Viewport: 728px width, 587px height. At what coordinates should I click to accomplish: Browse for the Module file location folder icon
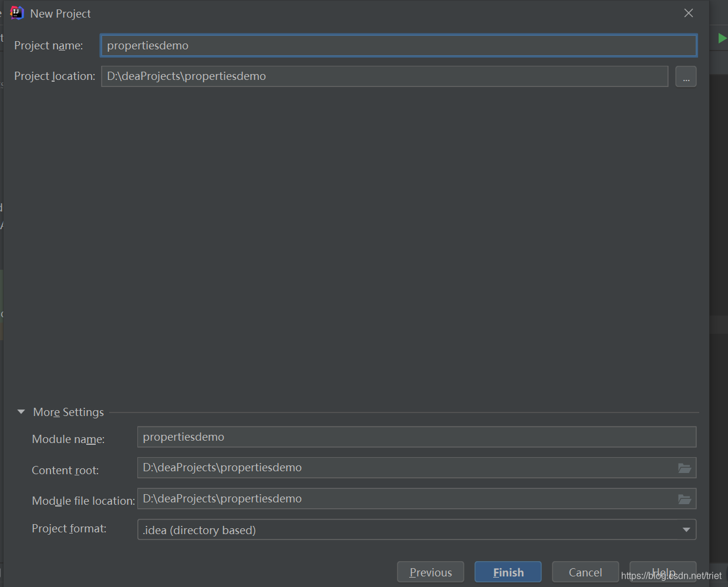pyautogui.click(x=685, y=499)
